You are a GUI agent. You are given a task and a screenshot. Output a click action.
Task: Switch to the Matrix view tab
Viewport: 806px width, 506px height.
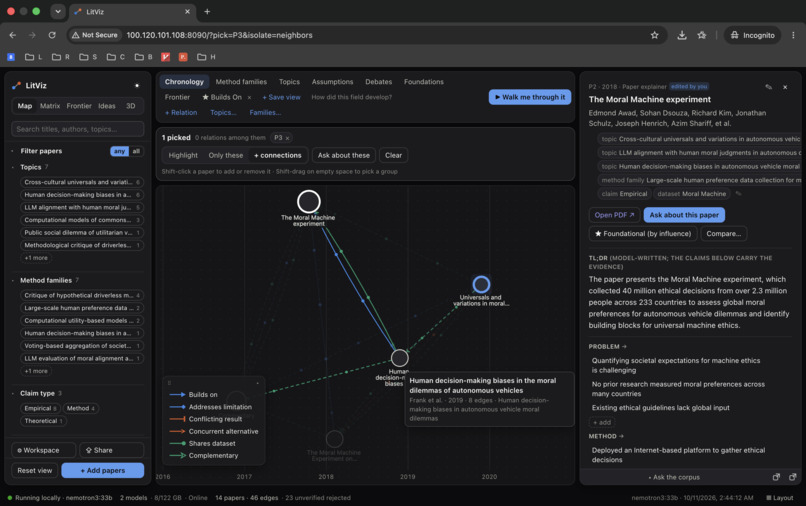pos(50,106)
